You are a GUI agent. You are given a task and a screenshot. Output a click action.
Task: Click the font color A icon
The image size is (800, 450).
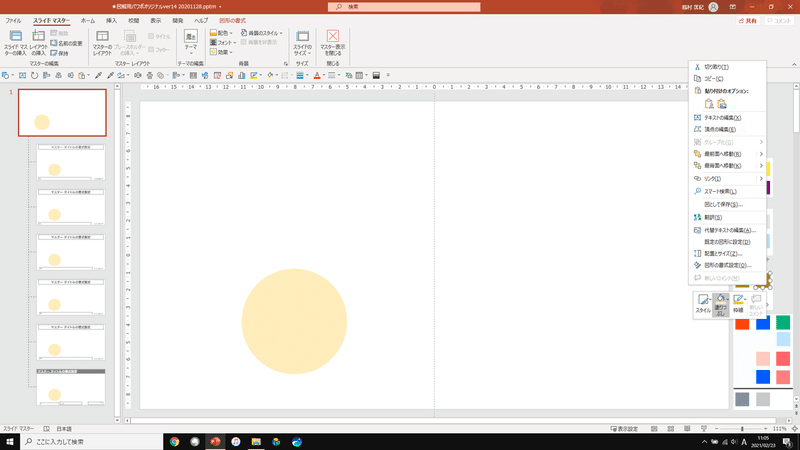(x=317, y=76)
